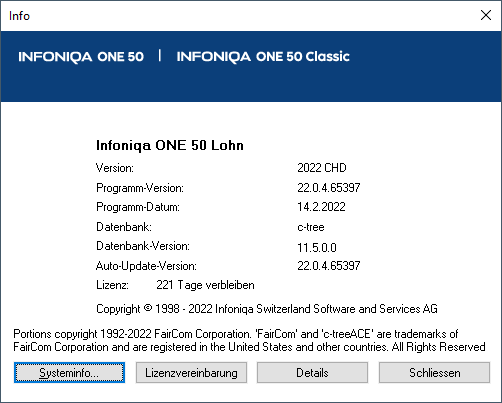Click the FairCom Corporation trademark notice
502x403 pixels.
click(x=249, y=340)
